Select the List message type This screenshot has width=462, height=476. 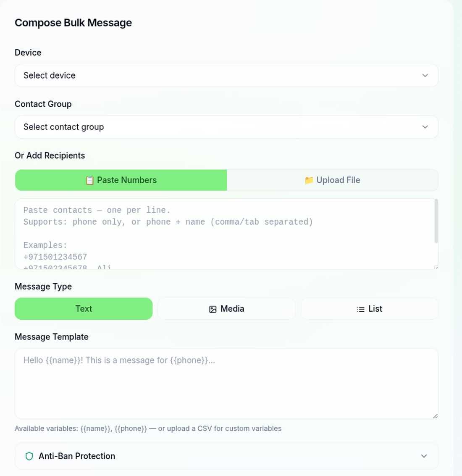click(x=370, y=309)
